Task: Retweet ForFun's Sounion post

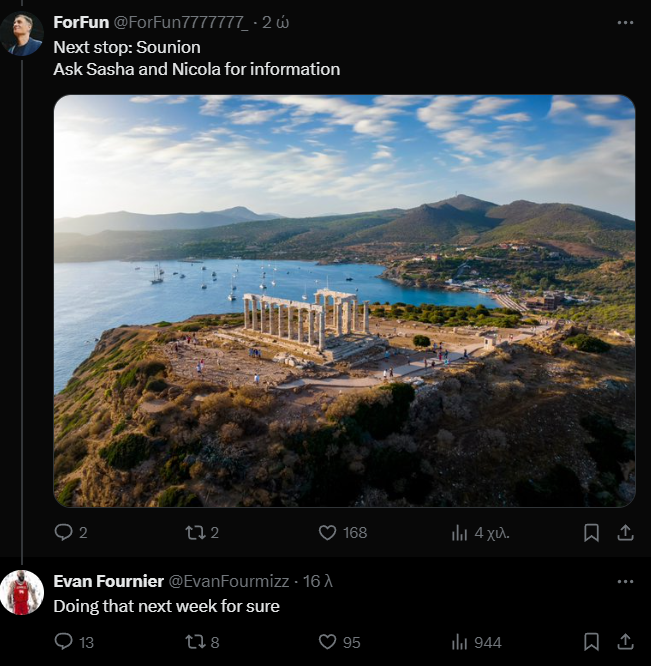Action: click(x=195, y=533)
